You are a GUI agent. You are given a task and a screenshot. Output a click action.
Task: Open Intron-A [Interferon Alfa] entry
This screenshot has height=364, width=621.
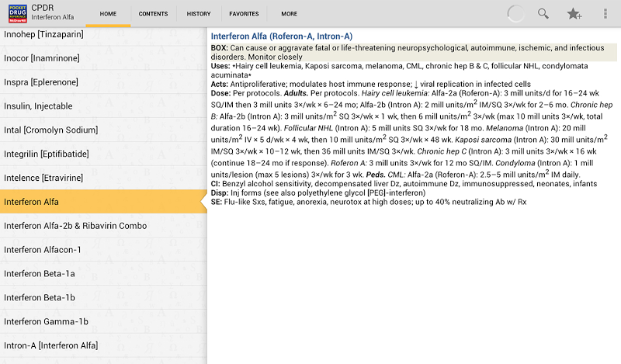(103, 345)
